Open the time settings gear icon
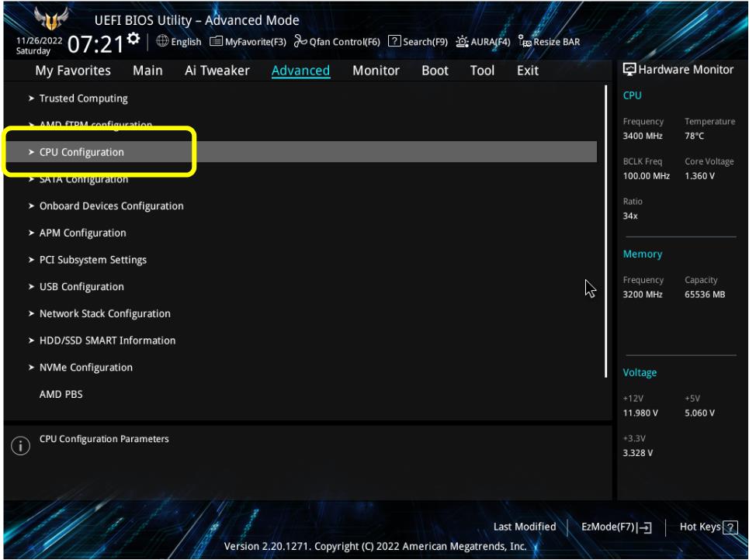Screen dimensions: 749x560 134,38
